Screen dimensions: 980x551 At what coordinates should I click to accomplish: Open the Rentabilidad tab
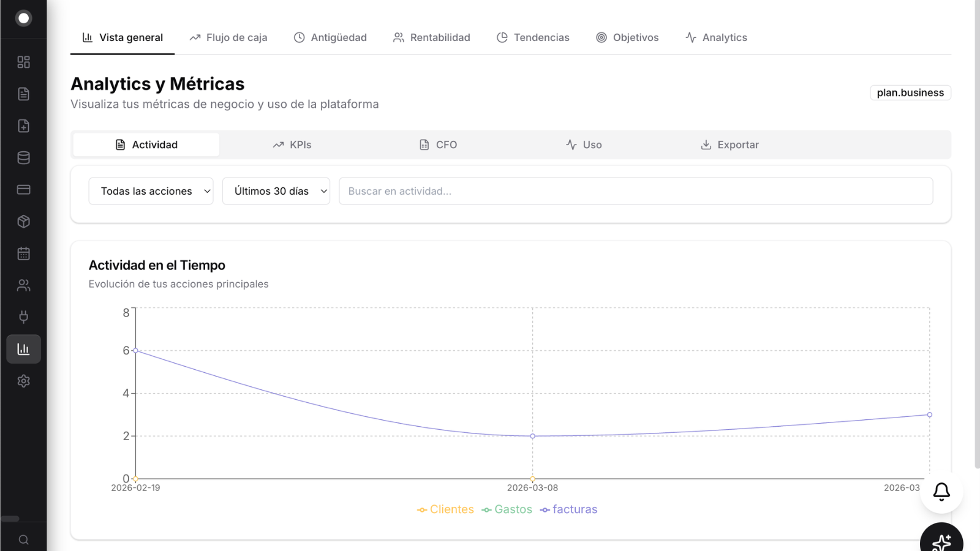click(x=432, y=37)
